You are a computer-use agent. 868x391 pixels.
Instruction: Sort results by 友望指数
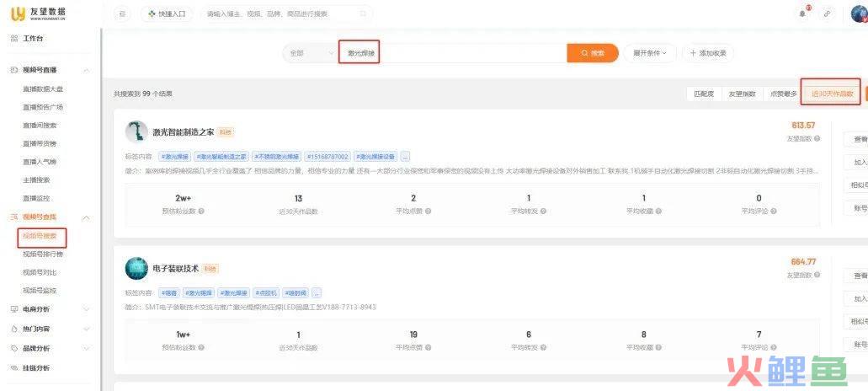coord(742,94)
